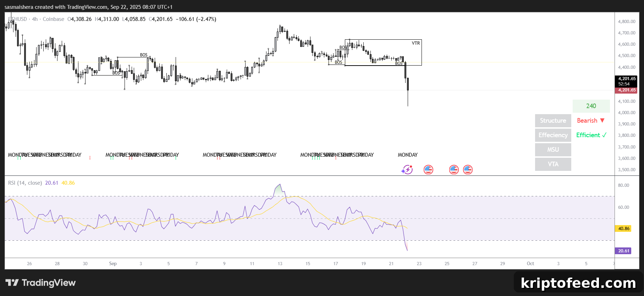Viewport: 644px width, 296px height.
Task: Click the 26 date label on the time axis
Action: [29, 264]
